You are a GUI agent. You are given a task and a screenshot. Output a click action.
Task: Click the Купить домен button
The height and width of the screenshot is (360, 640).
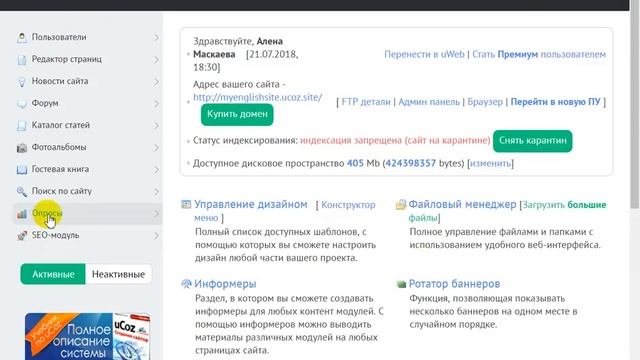(x=237, y=115)
